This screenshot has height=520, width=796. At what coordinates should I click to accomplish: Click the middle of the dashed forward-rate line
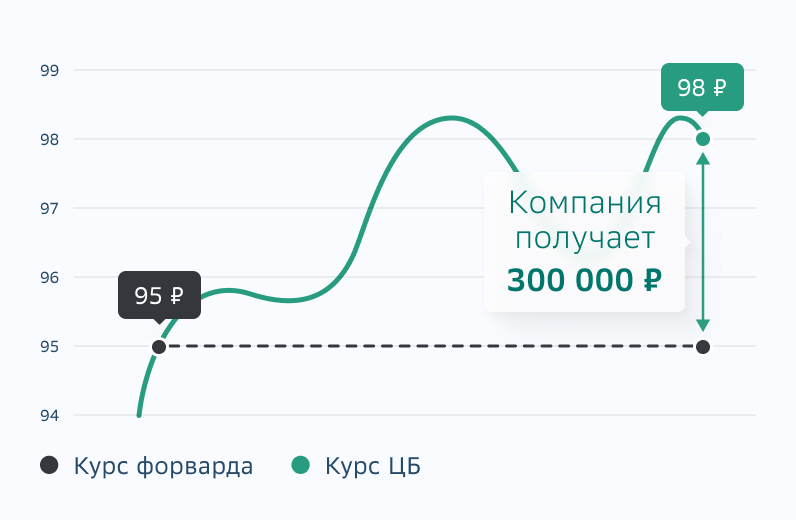coord(431,347)
